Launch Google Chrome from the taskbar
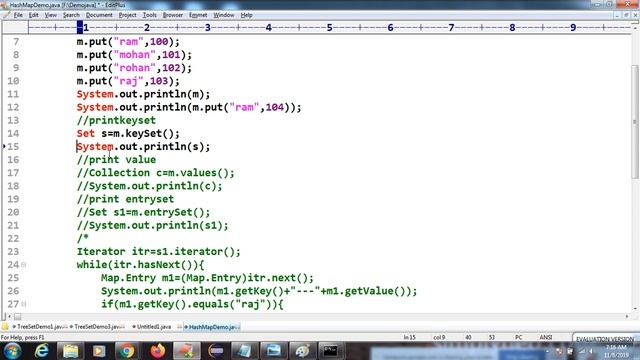The width and height of the screenshot is (640, 360). point(127,351)
